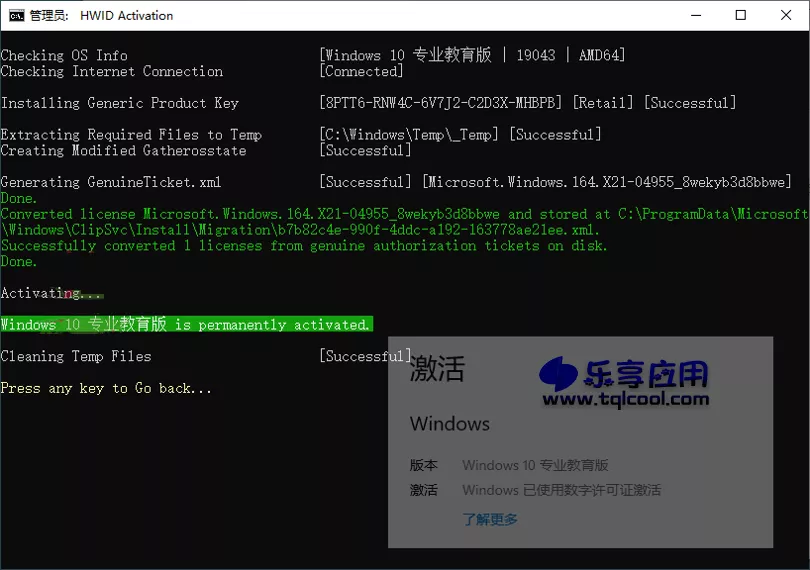The height and width of the screenshot is (570, 810).
Task: Click highlighted 'is permanently activated.' line
Action: 186,325
